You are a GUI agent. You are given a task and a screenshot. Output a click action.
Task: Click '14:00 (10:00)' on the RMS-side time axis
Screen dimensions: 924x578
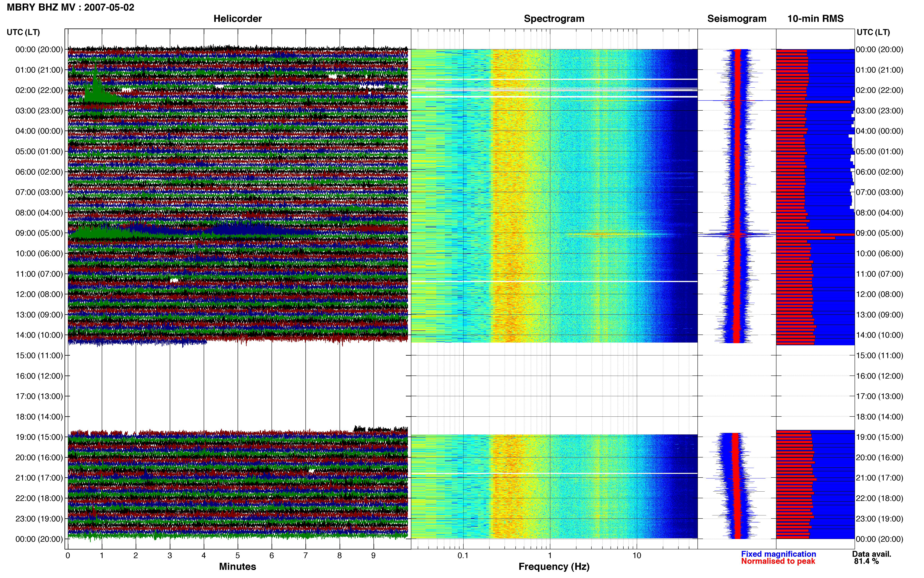coord(880,335)
